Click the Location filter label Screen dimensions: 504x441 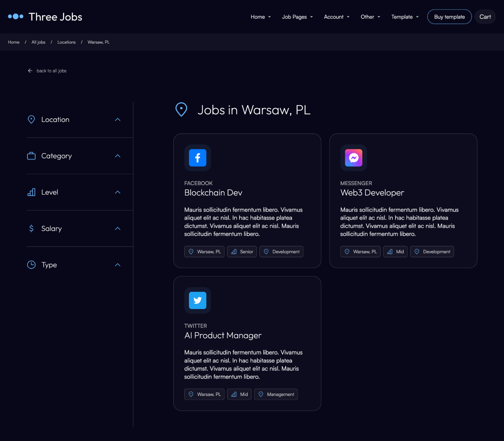[x=55, y=120]
